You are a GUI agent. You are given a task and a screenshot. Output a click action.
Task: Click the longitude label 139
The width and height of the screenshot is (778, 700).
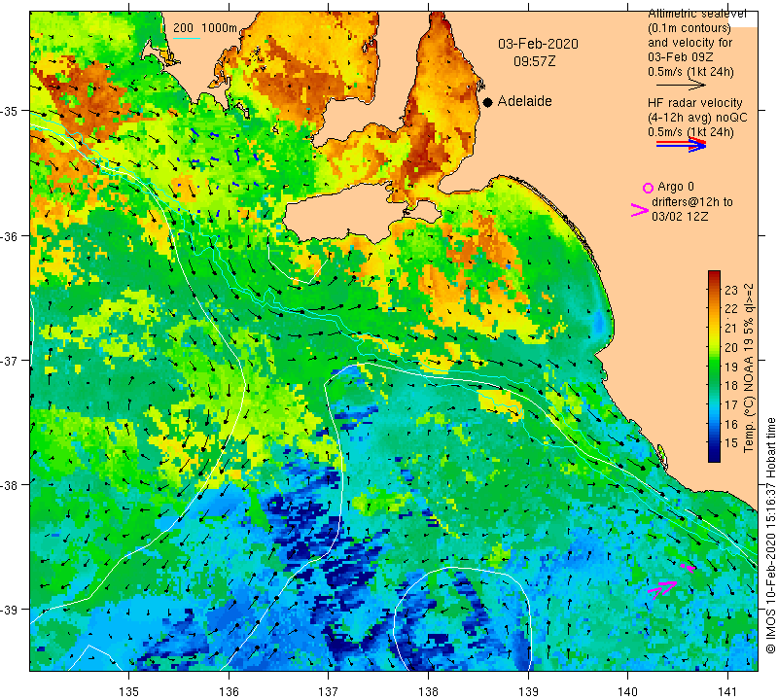point(528,691)
